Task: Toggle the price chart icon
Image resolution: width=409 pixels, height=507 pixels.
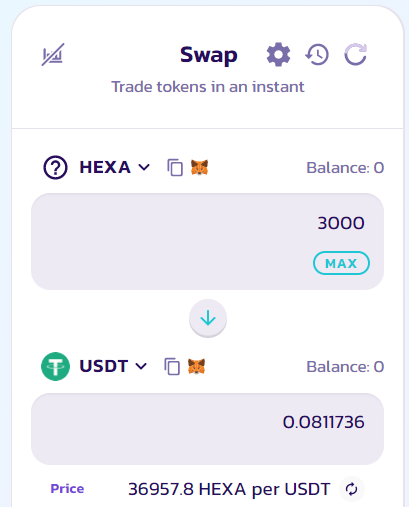Action: 53,54
